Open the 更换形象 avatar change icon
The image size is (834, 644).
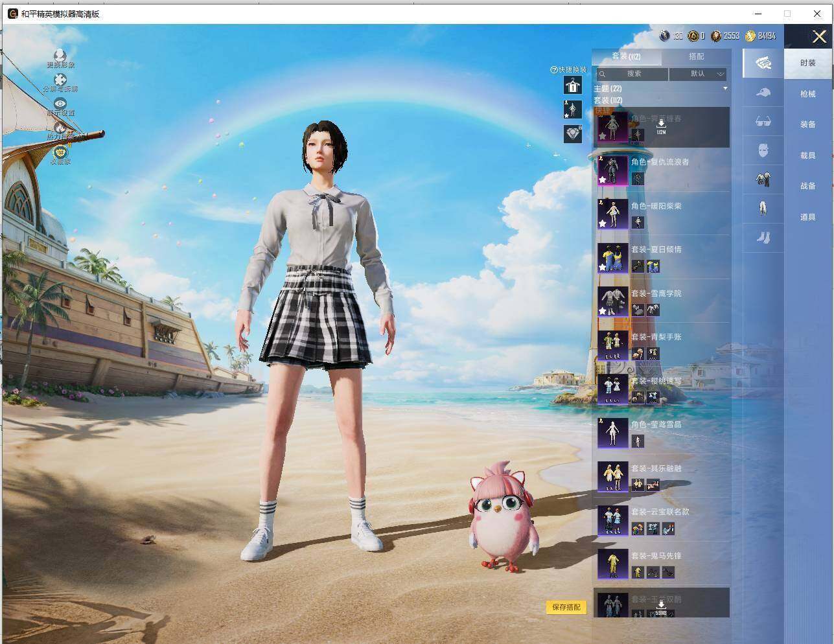(60, 55)
